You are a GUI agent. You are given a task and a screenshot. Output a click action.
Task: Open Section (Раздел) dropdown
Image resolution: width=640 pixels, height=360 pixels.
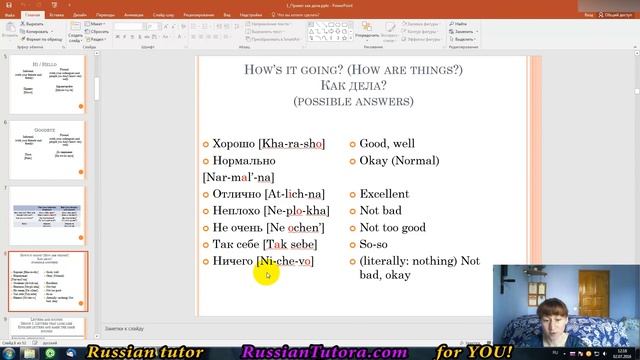96,39
